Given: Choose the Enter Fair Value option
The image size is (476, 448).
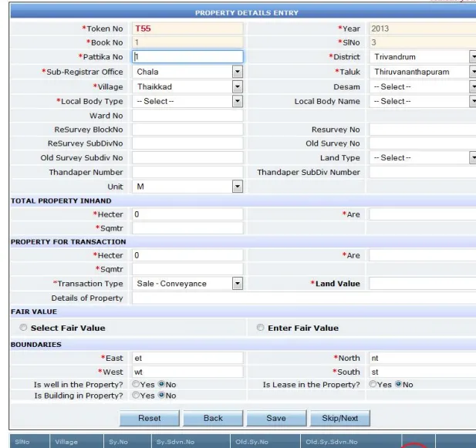Looking at the screenshot, I should (261, 328).
